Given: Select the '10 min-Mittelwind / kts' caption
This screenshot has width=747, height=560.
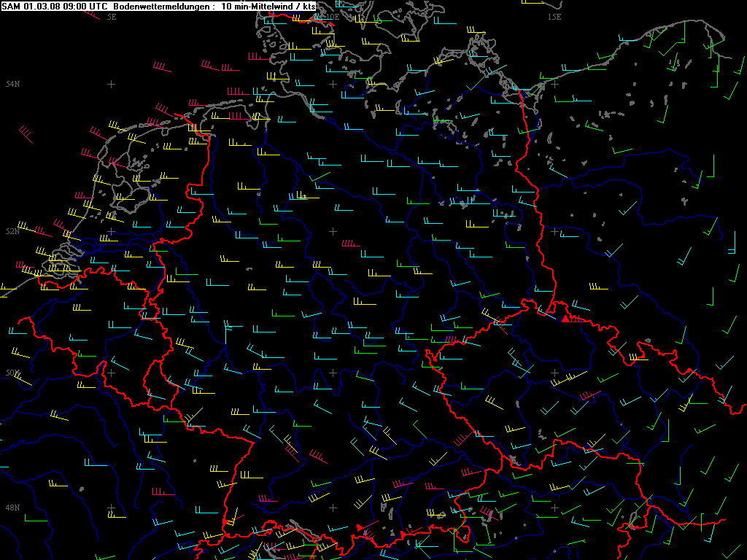Looking at the screenshot, I should (x=268, y=6).
